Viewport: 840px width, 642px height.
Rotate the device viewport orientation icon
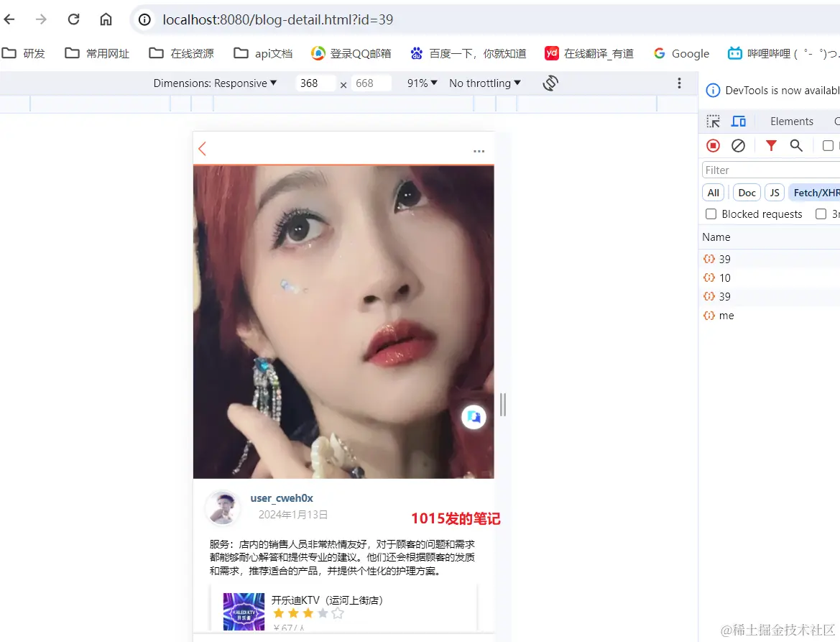pyautogui.click(x=550, y=83)
